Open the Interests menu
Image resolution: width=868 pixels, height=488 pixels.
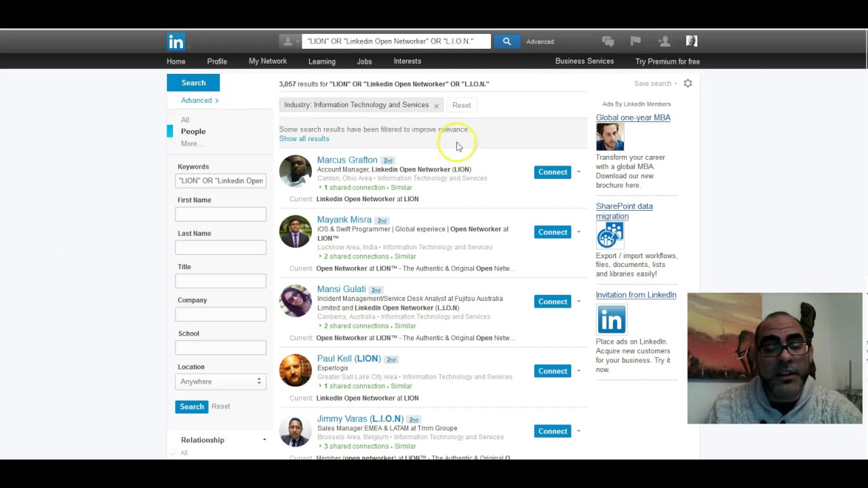click(408, 61)
